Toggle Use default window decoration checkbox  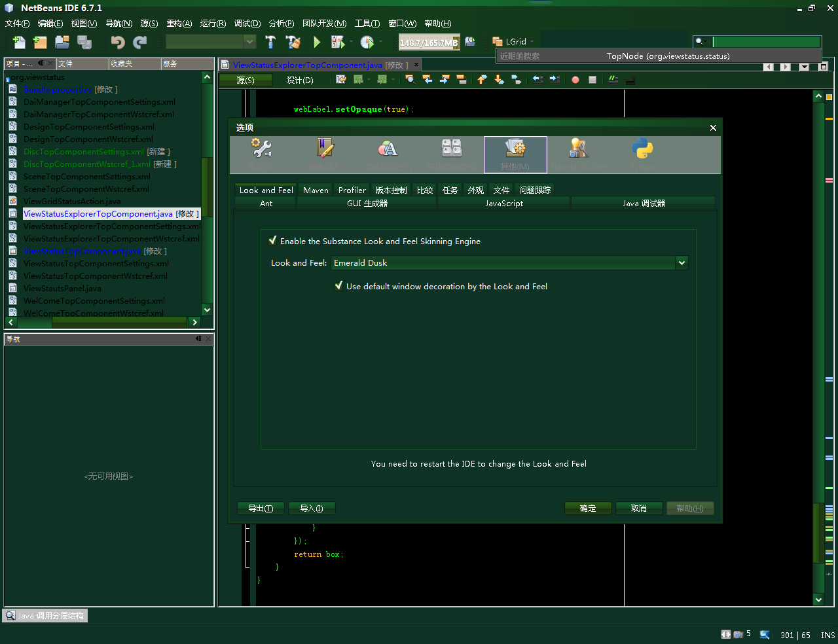point(338,286)
